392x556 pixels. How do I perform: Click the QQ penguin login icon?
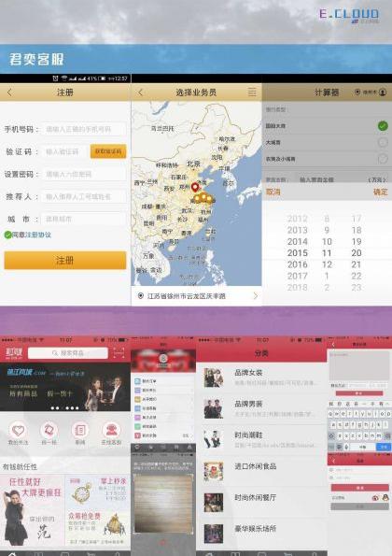click(x=385, y=497)
